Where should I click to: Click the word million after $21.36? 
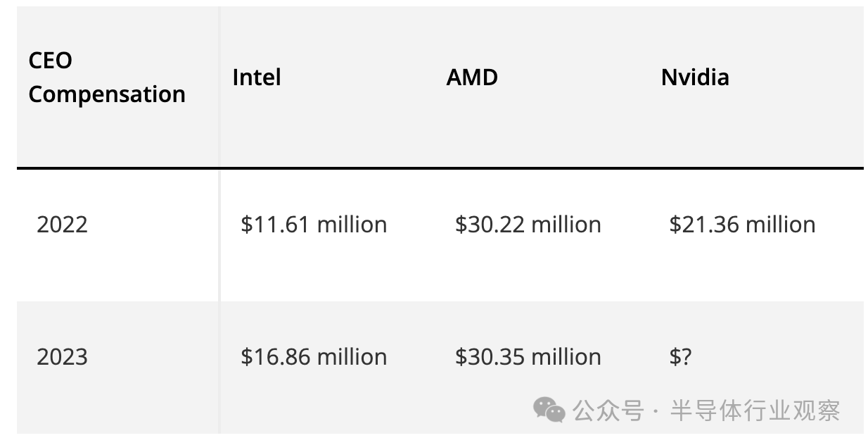(781, 225)
